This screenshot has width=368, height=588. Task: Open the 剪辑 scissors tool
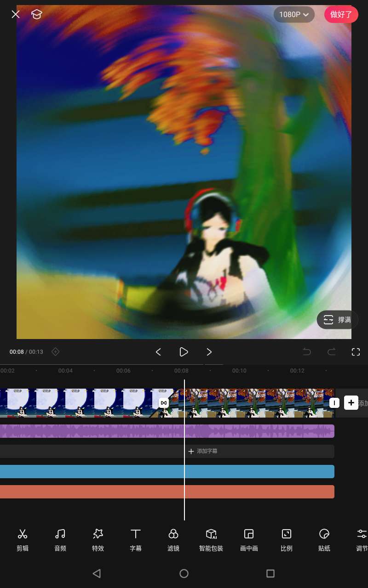23,540
